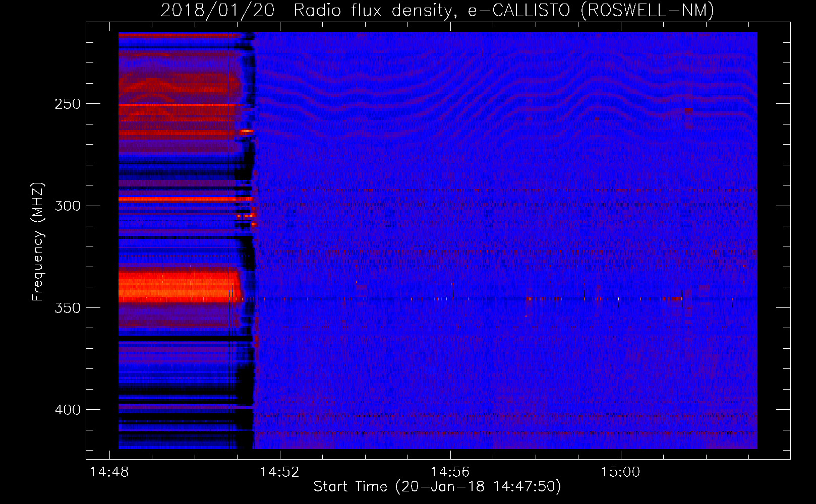The width and height of the screenshot is (816, 504).
Task: Click the plot title 'Radio flux density, e-CALLISTO (ROSWELL-NM)'
Action: pyautogui.click(x=504, y=10)
